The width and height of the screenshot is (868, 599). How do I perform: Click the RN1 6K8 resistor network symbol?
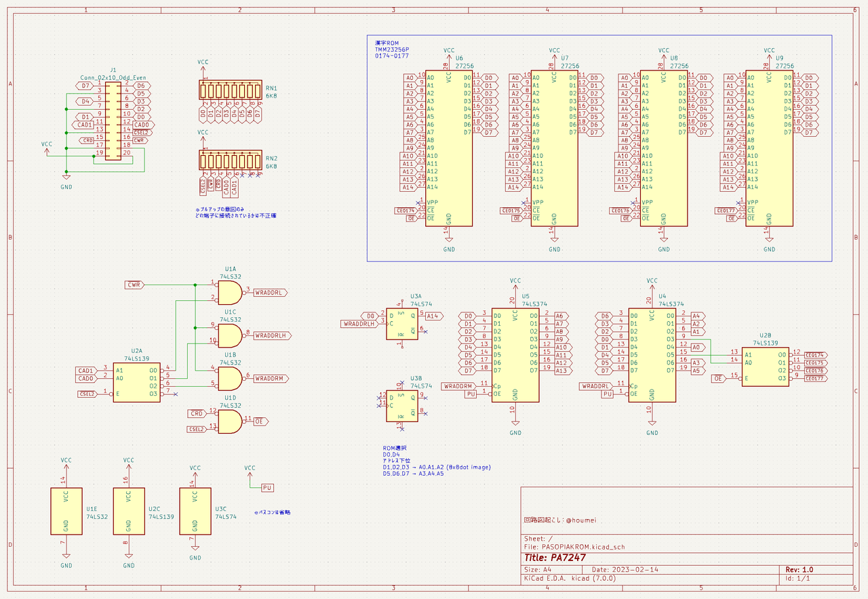(231, 88)
